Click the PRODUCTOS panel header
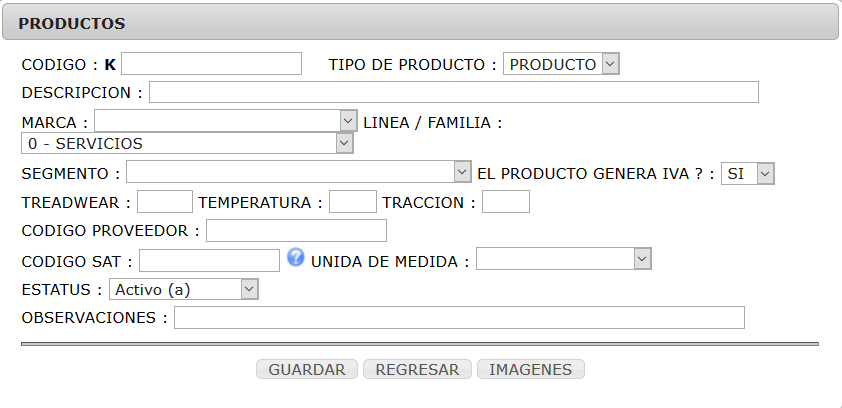The width and height of the screenshot is (842, 408). 420,22
